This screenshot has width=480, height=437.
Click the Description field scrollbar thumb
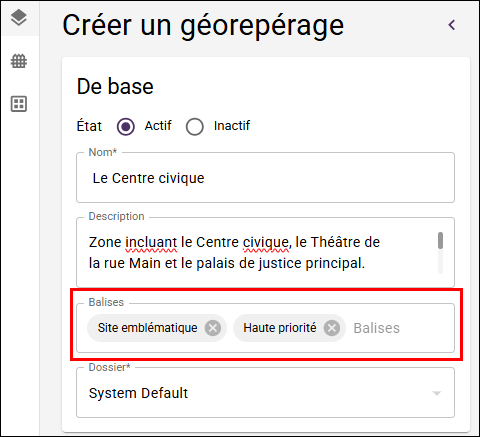click(x=440, y=240)
